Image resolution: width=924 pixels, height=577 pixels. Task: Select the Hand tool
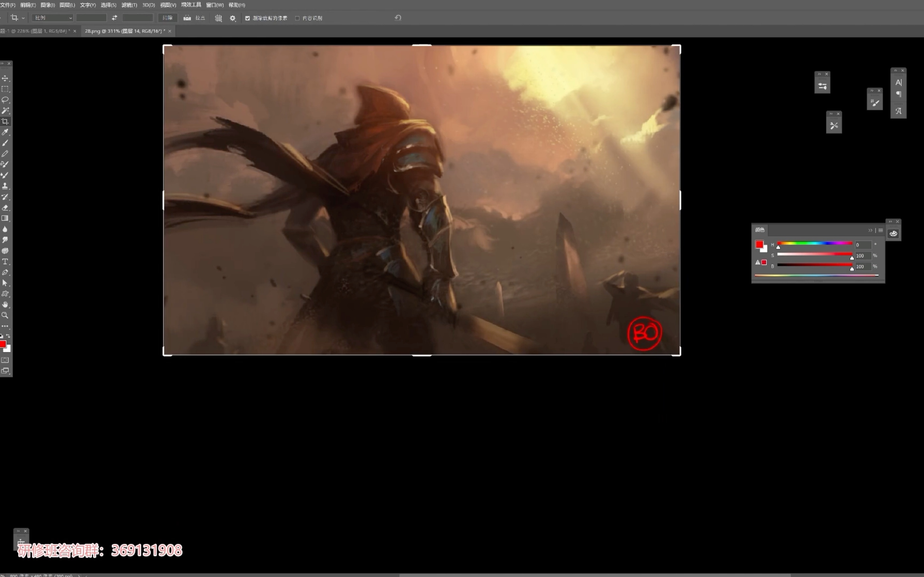(x=5, y=305)
